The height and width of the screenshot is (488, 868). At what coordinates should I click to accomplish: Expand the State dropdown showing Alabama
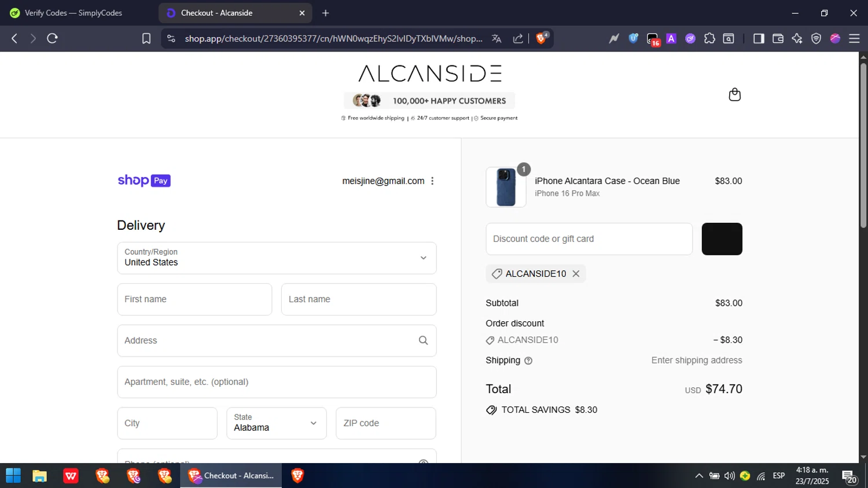pos(277,423)
